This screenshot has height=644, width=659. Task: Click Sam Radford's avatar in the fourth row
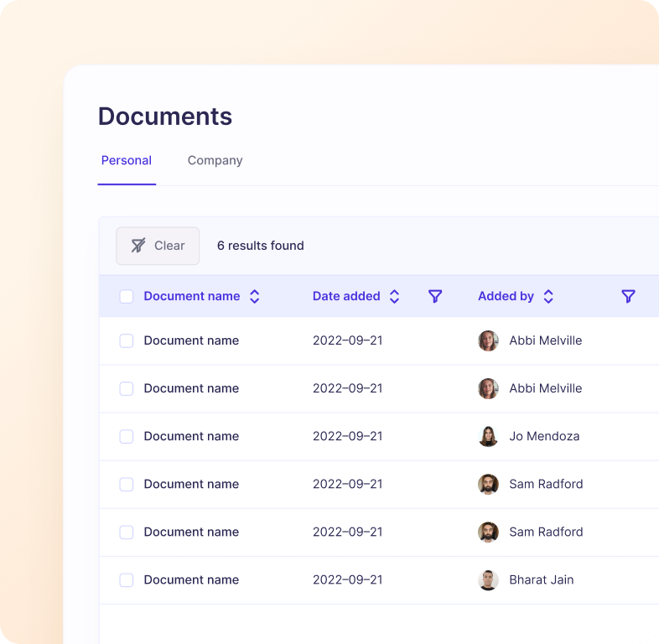pos(488,484)
